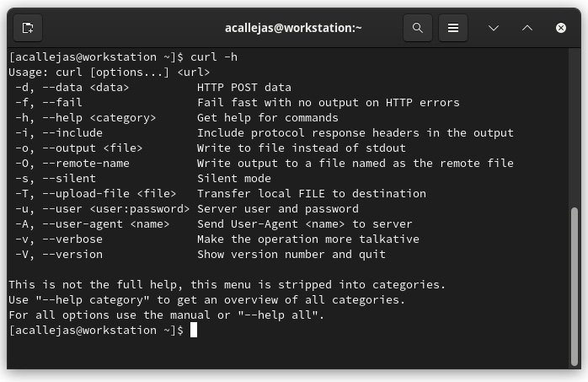The width and height of the screenshot is (588, 382).
Task: Open the hamburger main menu
Action: pyautogui.click(x=453, y=28)
